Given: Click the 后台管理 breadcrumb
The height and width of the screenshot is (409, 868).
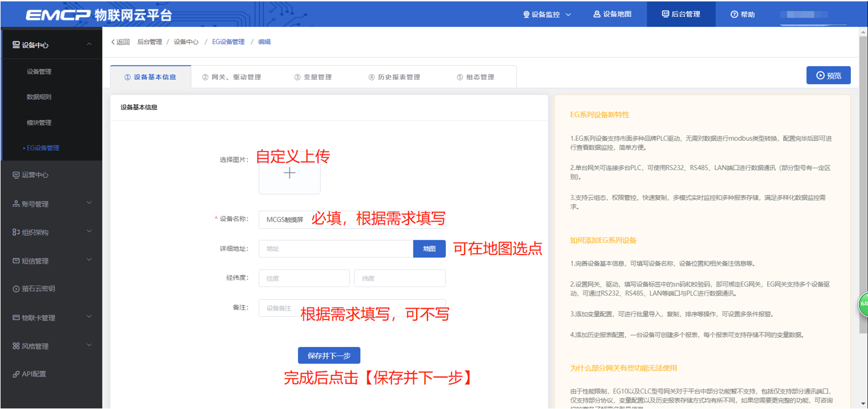Looking at the screenshot, I should click(150, 42).
